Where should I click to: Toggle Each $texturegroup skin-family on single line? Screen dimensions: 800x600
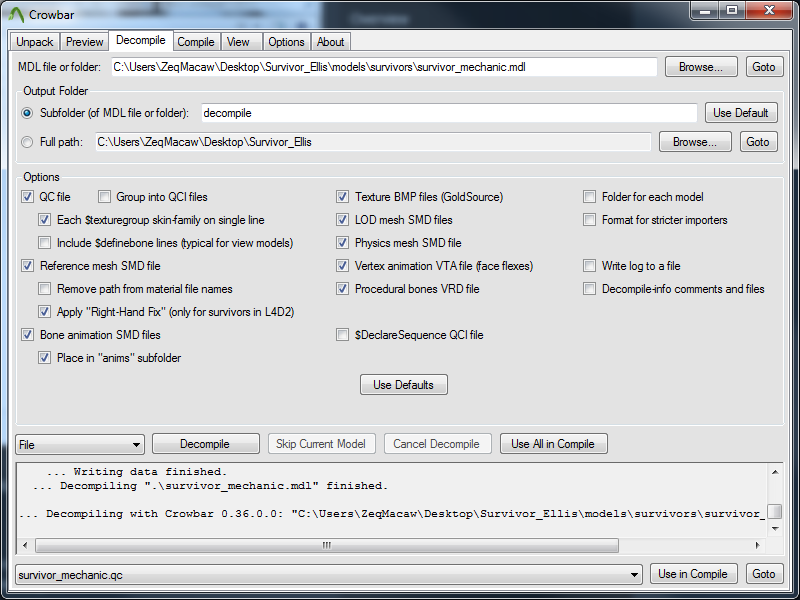point(44,220)
